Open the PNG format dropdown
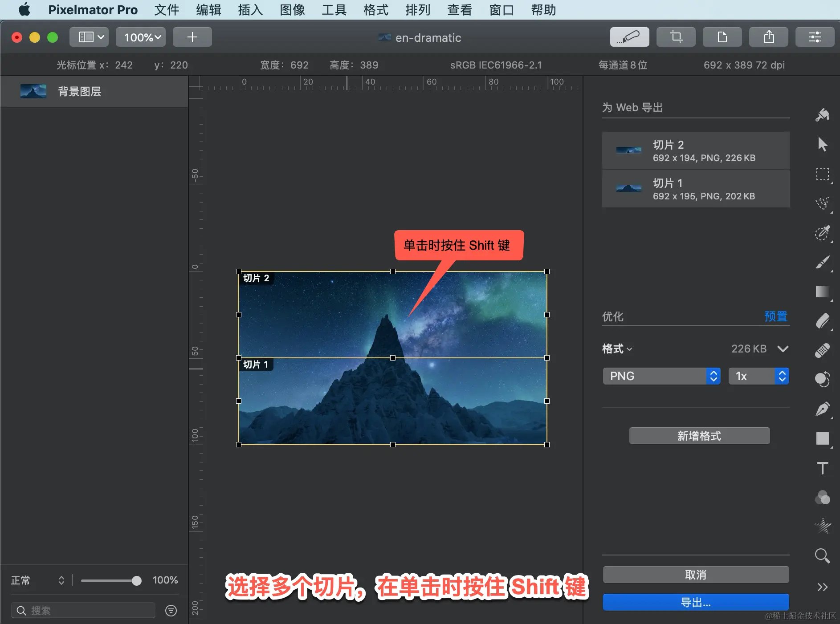840x624 pixels. (x=661, y=376)
